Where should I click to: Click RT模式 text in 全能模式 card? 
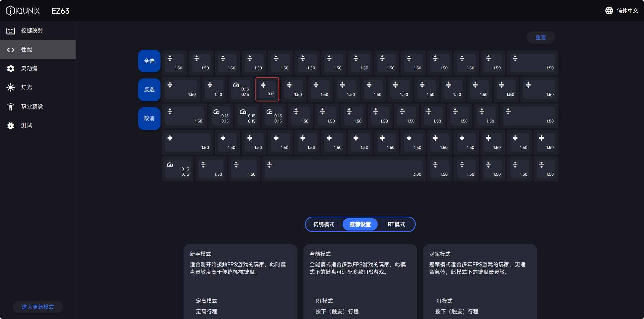coord(324,301)
